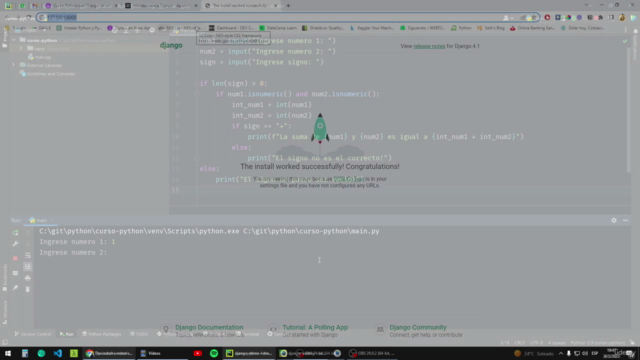640x360 pixels.
Task: Open the TODO tool window
Action: point(139,334)
